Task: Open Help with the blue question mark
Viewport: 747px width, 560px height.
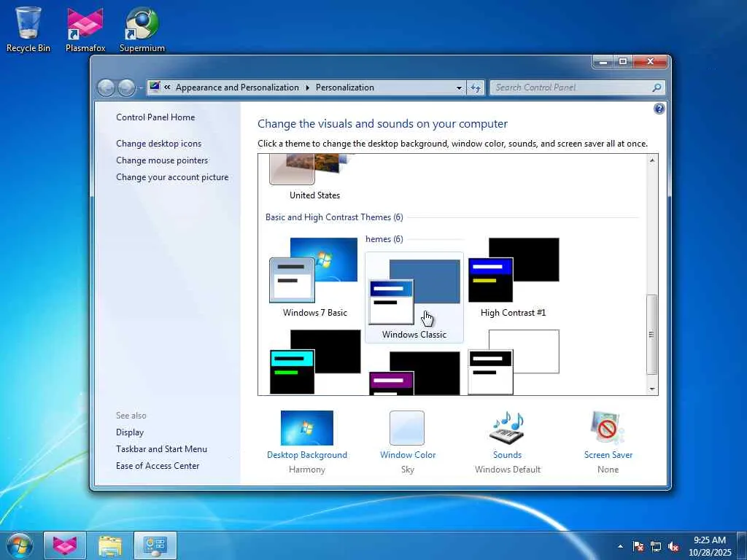Action: point(659,109)
